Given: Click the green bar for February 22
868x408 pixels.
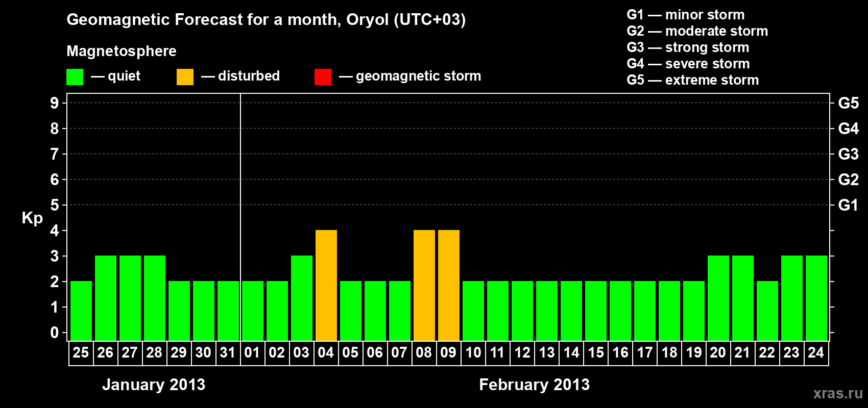Looking at the screenshot, I should (767, 311).
